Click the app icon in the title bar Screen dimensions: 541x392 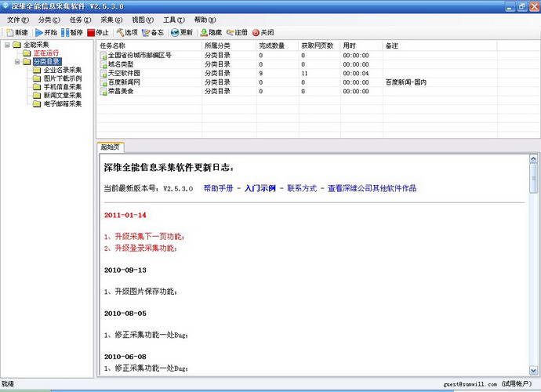pos(5,5)
